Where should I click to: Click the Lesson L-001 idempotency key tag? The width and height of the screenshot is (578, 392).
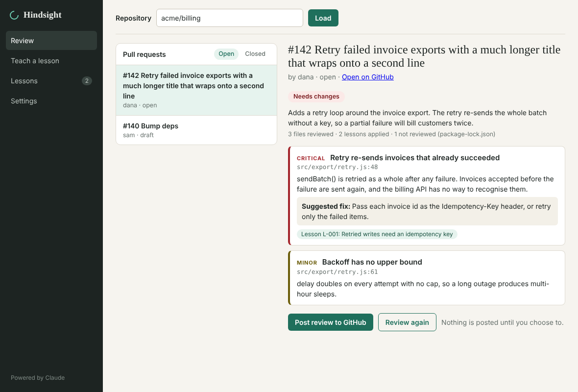(377, 234)
